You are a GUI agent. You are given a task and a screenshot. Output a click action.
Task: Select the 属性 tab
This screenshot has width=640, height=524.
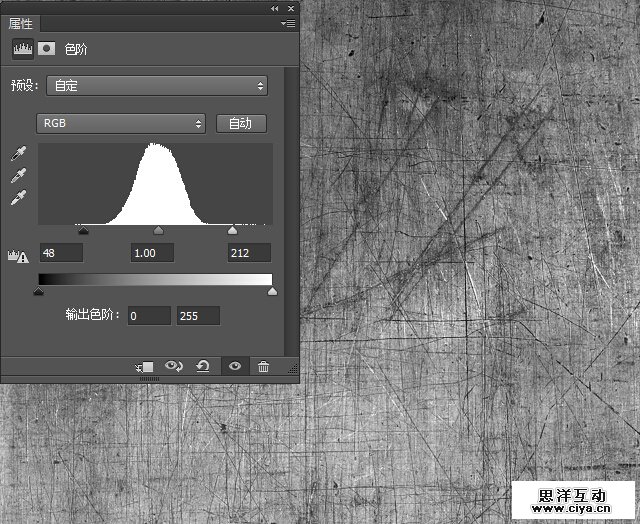(x=20, y=24)
